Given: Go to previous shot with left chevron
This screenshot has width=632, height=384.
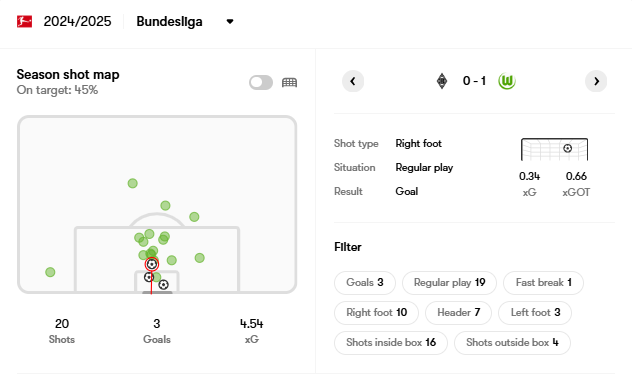Looking at the screenshot, I should [x=353, y=81].
